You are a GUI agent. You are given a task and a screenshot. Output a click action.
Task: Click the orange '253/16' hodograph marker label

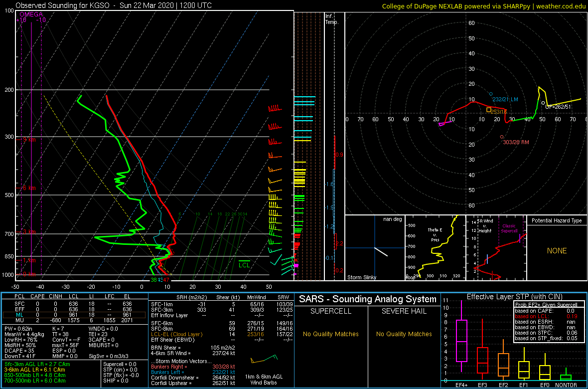click(x=499, y=112)
